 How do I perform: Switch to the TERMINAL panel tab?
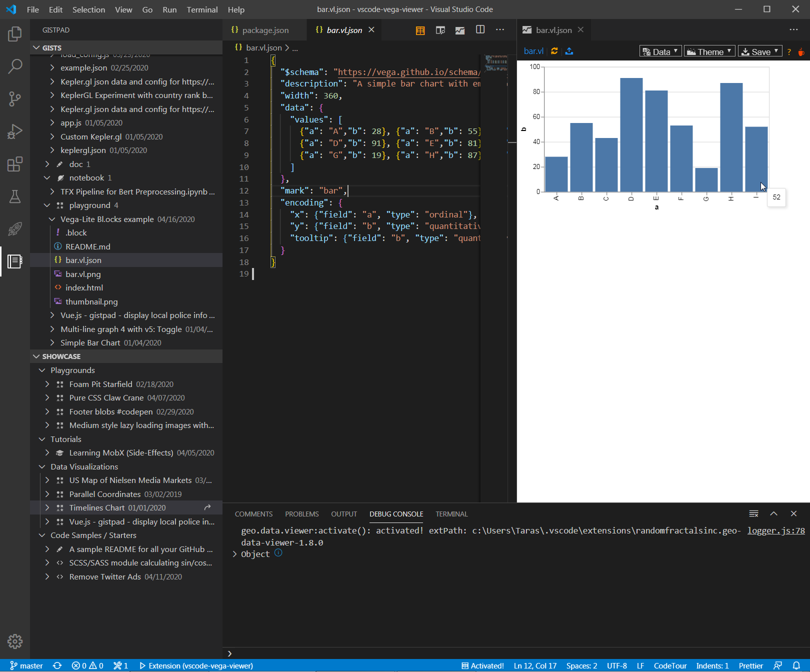pos(451,514)
